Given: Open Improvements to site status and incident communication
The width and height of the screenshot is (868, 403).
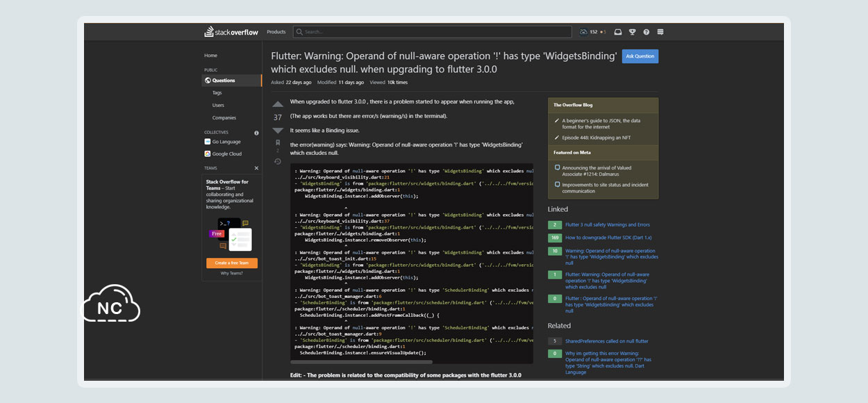Looking at the screenshot, I should [606, 188].
